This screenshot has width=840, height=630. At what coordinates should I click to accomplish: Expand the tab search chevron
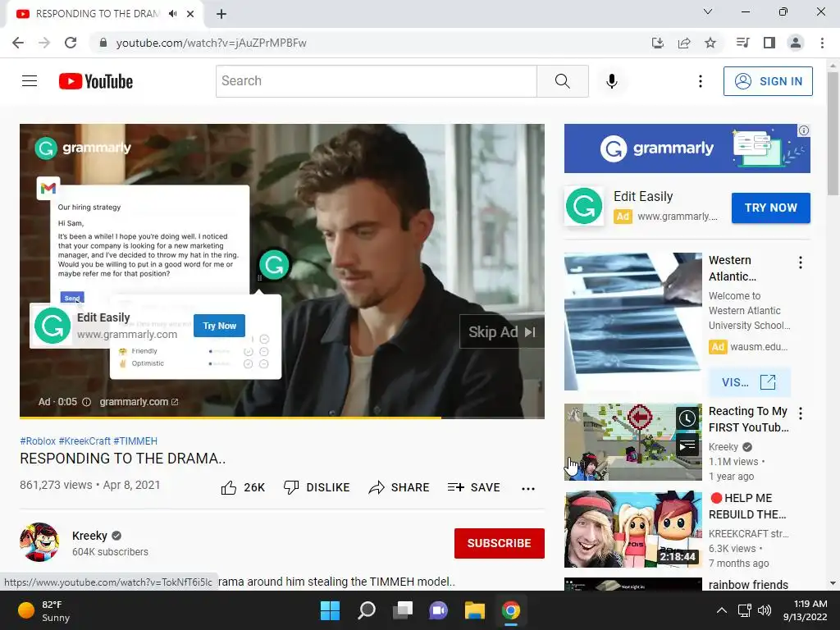[708, 11]
